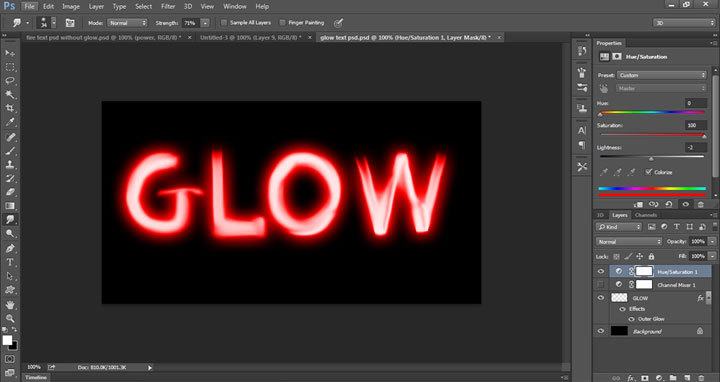Open the Opacity dropdown arrow

(712, 242)
